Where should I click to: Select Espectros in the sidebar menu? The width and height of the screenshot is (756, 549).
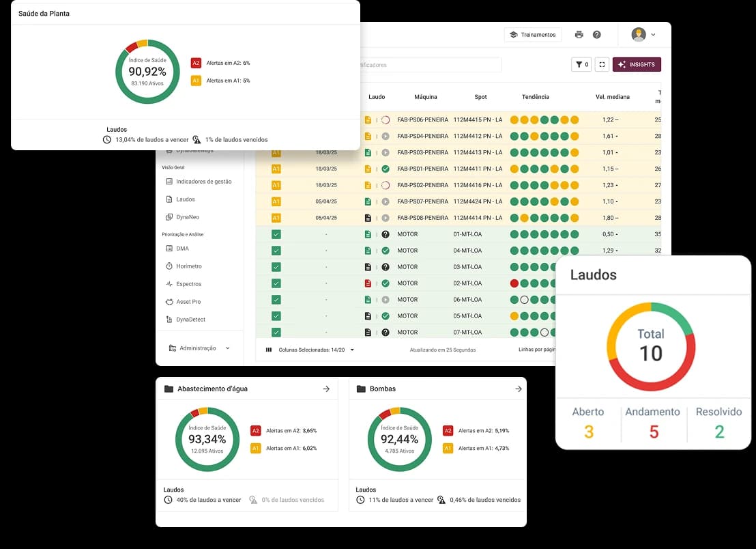tap(188, 284)
